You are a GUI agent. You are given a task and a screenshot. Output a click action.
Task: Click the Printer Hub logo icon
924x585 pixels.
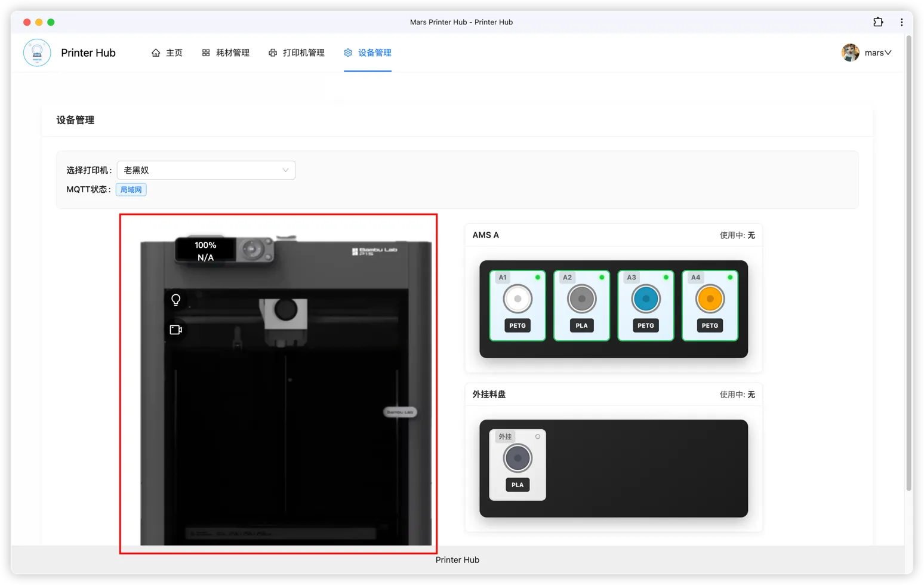pos(37,53)
